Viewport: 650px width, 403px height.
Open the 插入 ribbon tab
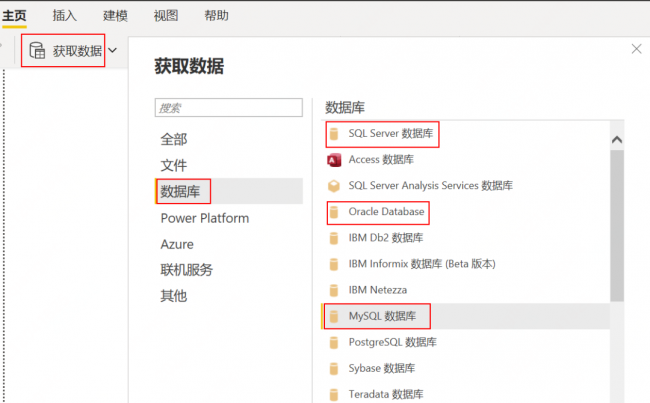pos(65,15)
